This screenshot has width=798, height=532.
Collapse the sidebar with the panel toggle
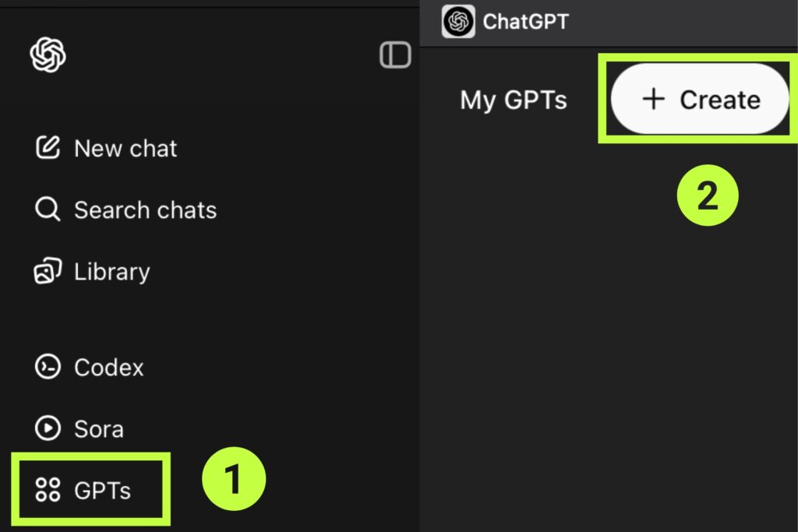pyautogui.click(x=395, y=55)
